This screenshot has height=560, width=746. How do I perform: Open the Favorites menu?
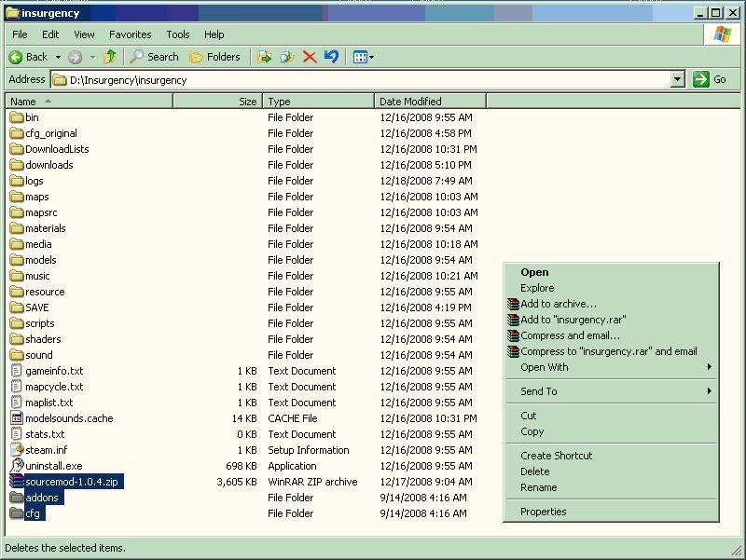pyautogui.click(x=130, y=34)
